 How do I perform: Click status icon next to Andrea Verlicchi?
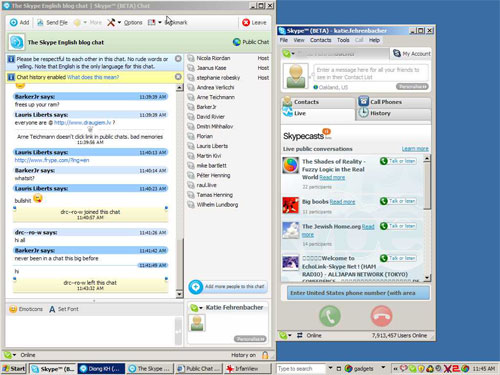pyautogui.click(x=191, y=87)
